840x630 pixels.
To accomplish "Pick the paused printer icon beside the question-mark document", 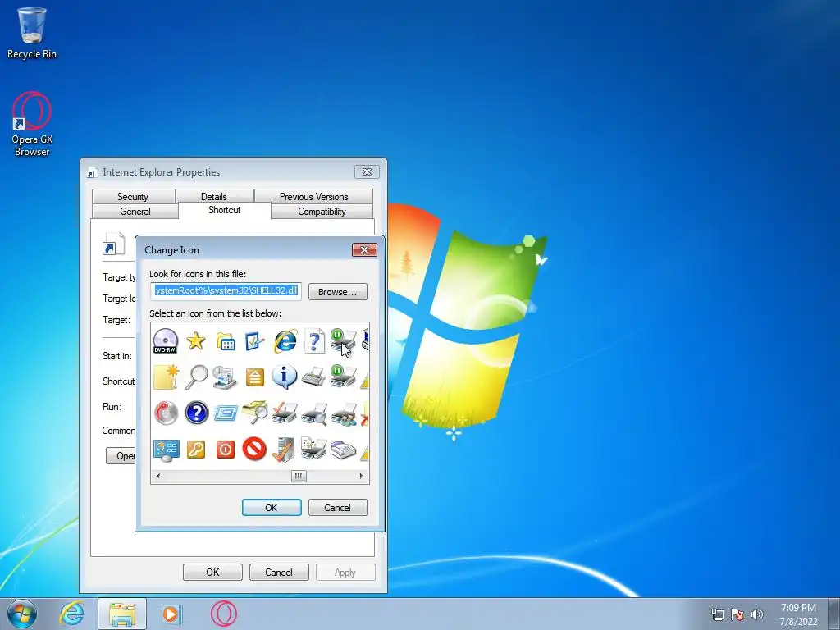I will (x=343, y=340).
